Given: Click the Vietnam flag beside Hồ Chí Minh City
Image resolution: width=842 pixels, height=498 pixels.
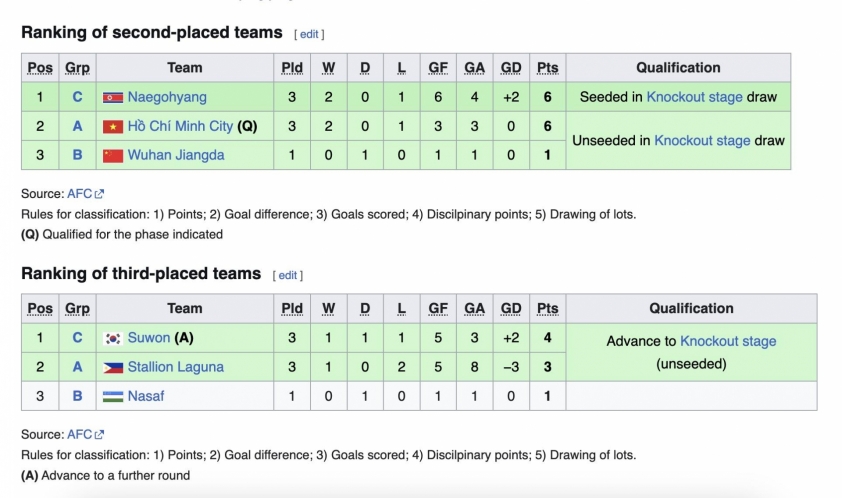Looking at the screenshot, I should click(113, 126).
